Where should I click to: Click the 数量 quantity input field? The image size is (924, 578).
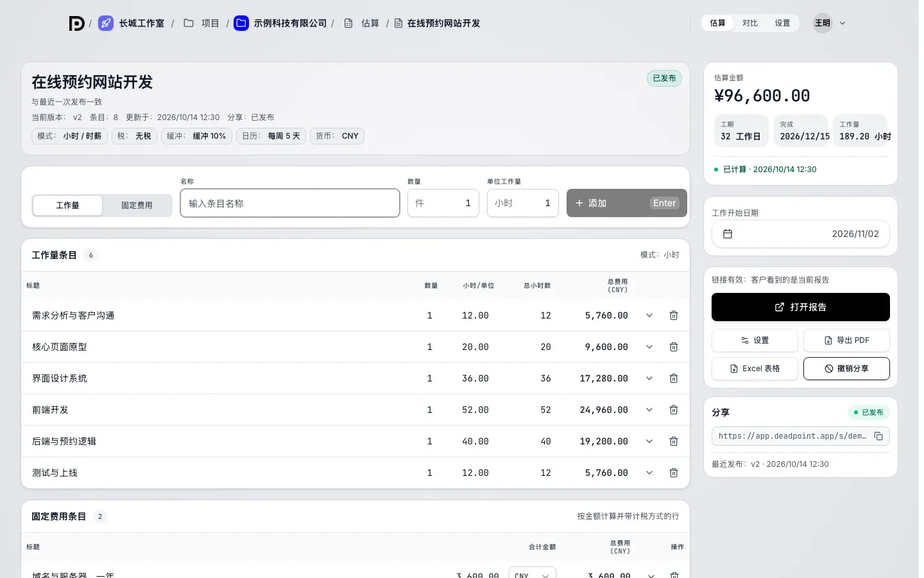tap(443, 203)
